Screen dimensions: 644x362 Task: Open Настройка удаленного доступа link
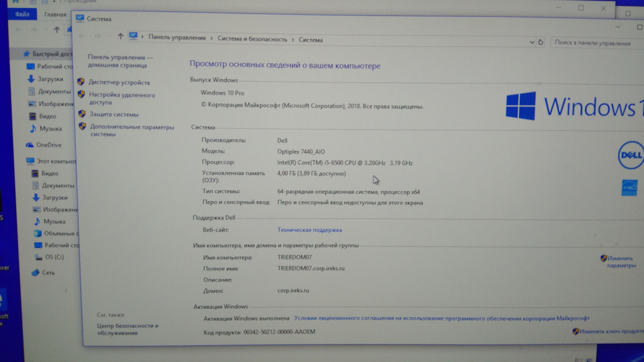[122, 99]
